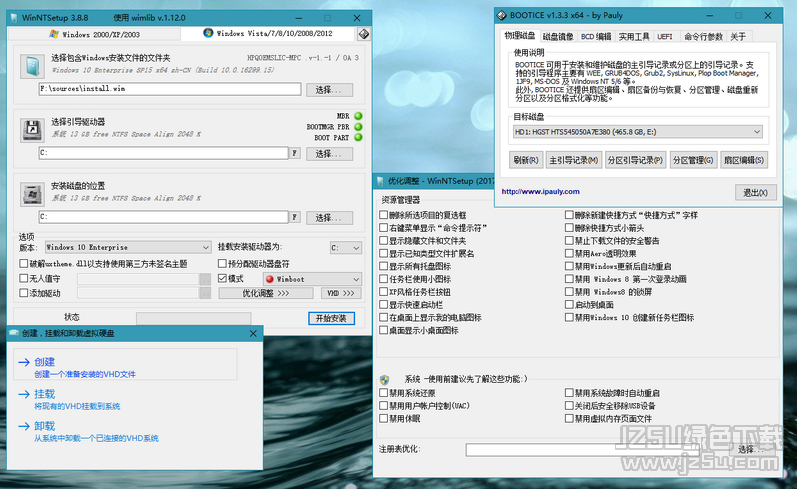Check 显示已知类型文件扩展名 option

(x=384, y=253)
